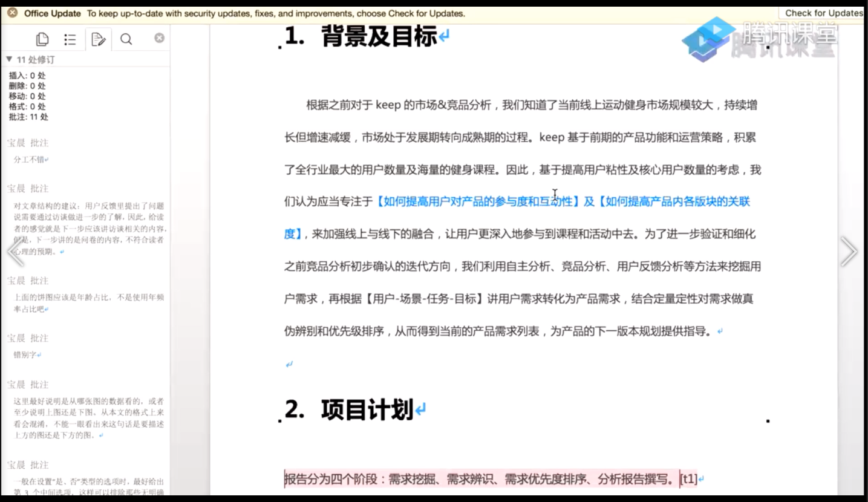Image resolution: width=868 pixels, height=502 pixels.
Task: Click the 删除: 0 处 line
Action: 27,86
